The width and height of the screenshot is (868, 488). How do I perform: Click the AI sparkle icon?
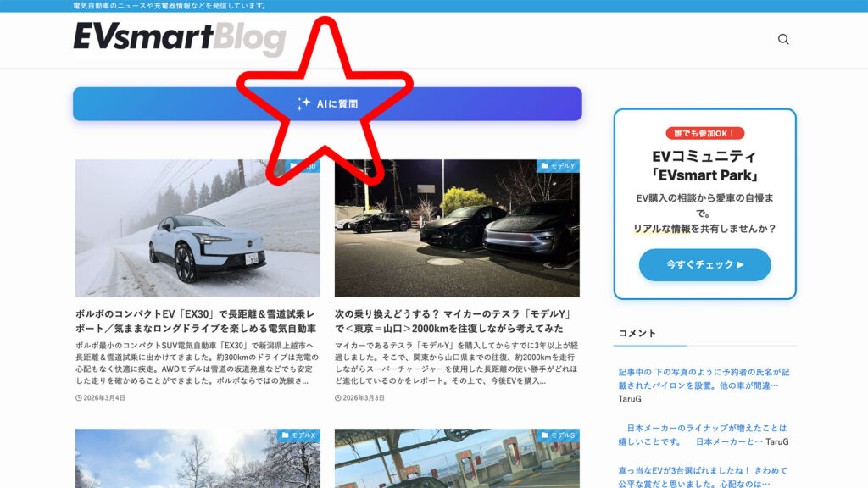[303, 104]
